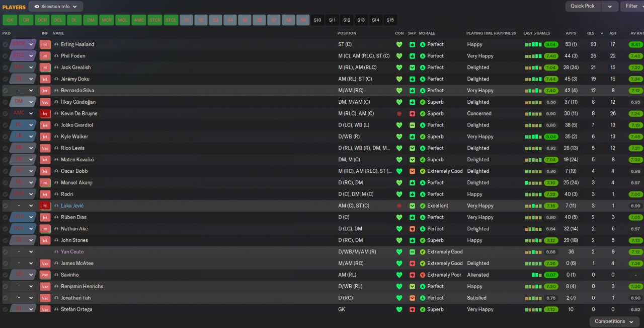The image size is (644, 328).
Task: Select the S15 substitute slot
Action: tap(390, 20)
